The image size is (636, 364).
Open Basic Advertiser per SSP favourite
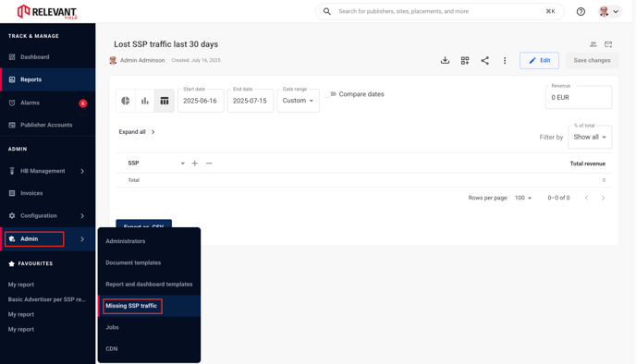(46, 299)
